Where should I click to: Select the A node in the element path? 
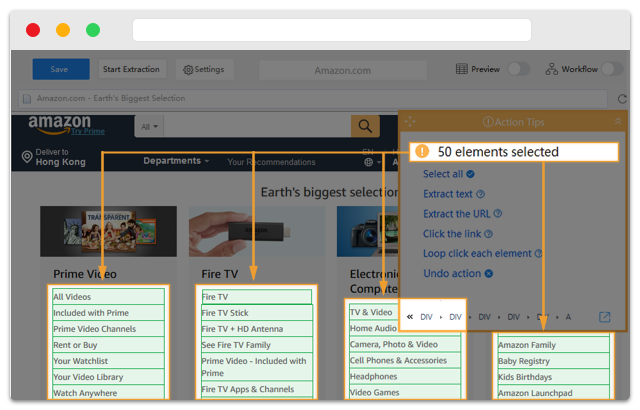coord(568,317)
